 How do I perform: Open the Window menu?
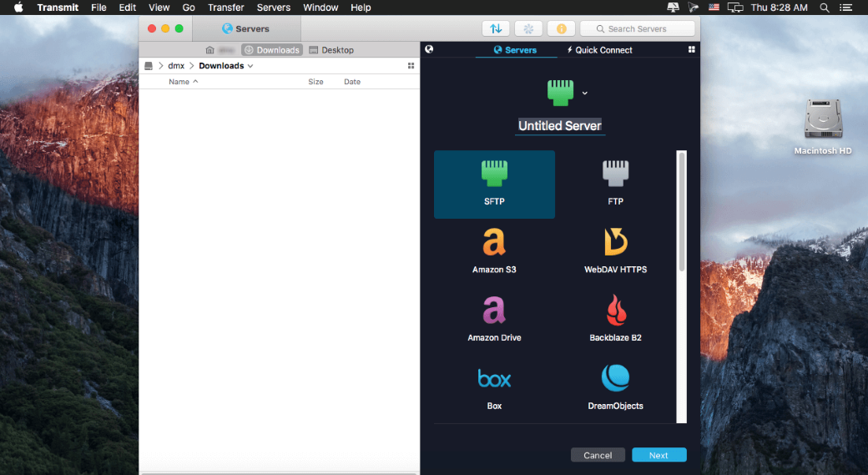pos(320,8)
